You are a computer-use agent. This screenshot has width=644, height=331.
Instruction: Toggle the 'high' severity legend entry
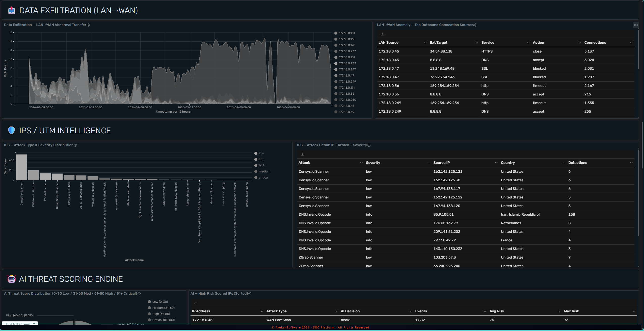pyautogui.click(x=260, y=165)
